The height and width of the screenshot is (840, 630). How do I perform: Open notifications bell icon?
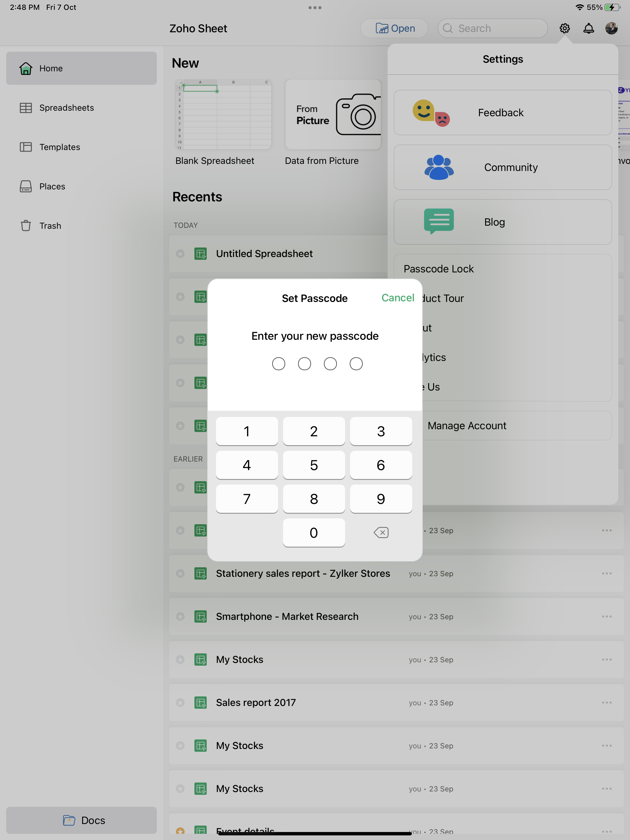point(588,29)
